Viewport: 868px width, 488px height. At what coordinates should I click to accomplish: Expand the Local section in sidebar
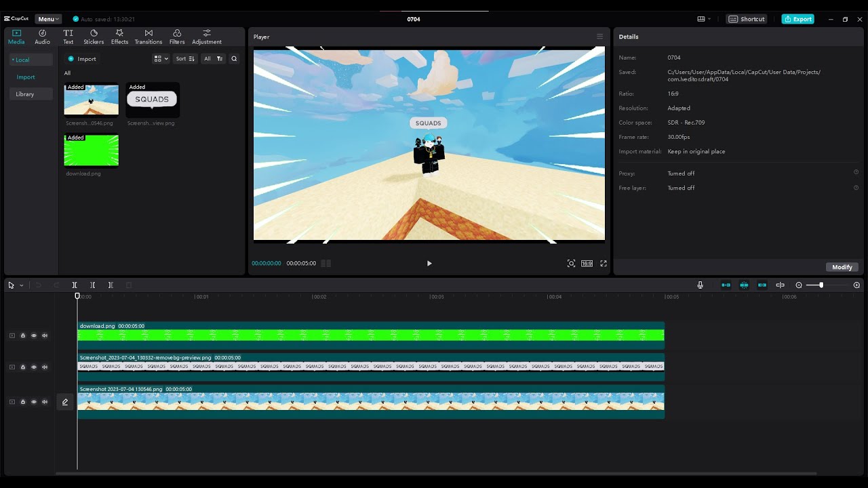click(x=31, y=60)
